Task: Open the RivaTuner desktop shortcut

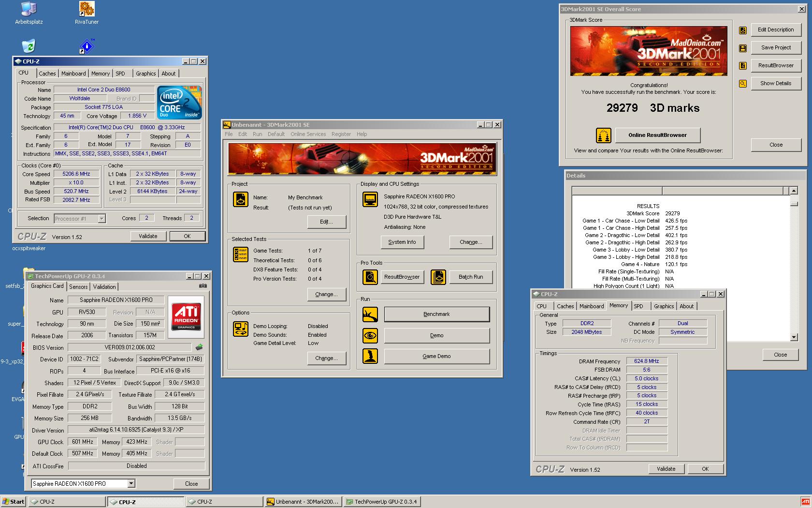Action: (x=87, y=13)
